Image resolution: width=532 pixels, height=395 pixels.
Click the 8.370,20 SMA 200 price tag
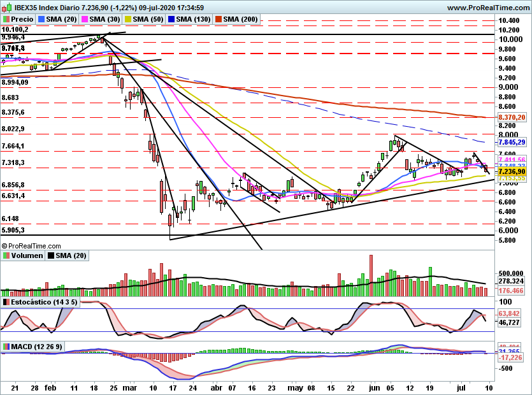512,117
